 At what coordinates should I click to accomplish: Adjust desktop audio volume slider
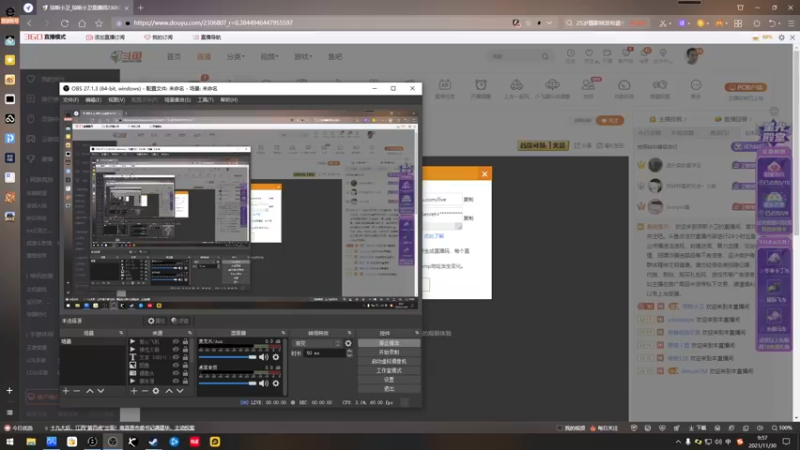pyautogui.click(x=228, y=383)
